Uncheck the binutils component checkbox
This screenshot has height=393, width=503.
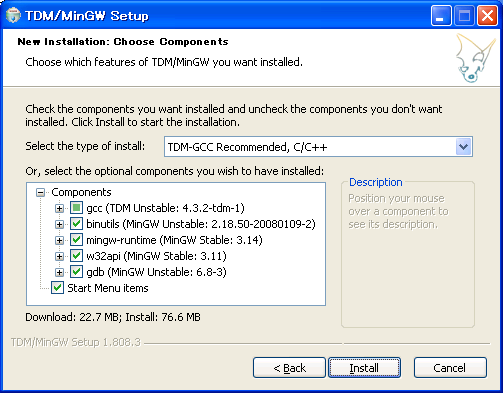[x=76, y=224]
